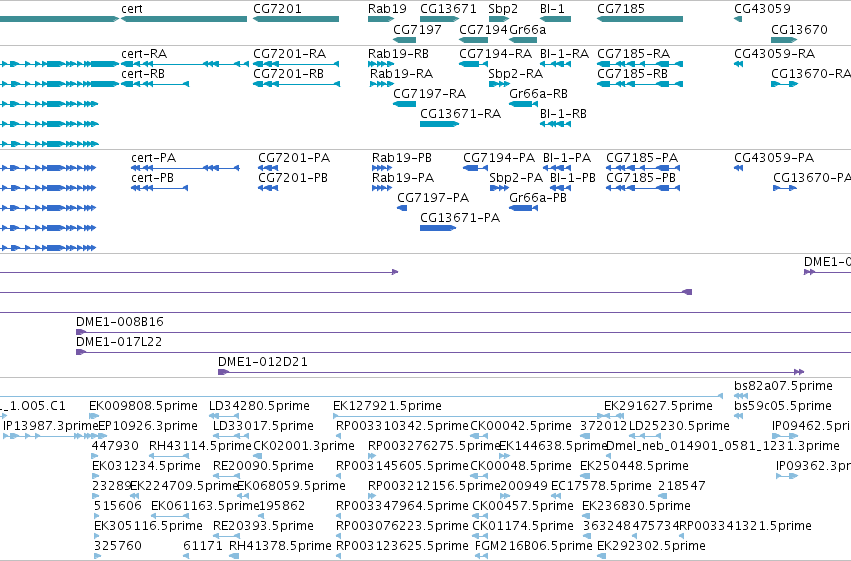The height and width of the screenshot is (561, 851).
Task: Select protein Gr66a-PB
Action: (x=538, y=198)
